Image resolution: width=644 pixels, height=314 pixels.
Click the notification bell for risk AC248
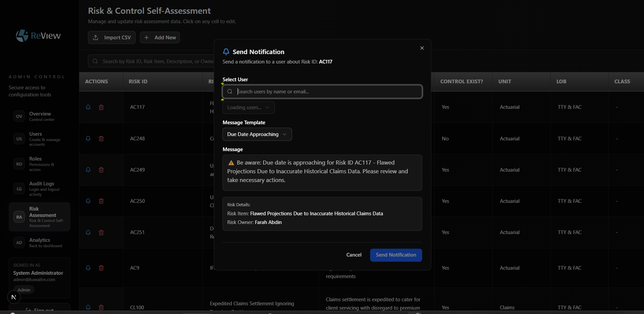[x=88, y=138]
